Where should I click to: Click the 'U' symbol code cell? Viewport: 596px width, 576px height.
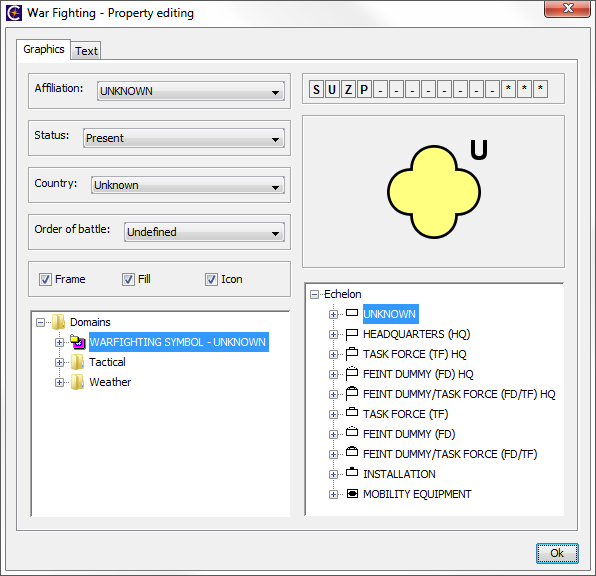[332, 89]
